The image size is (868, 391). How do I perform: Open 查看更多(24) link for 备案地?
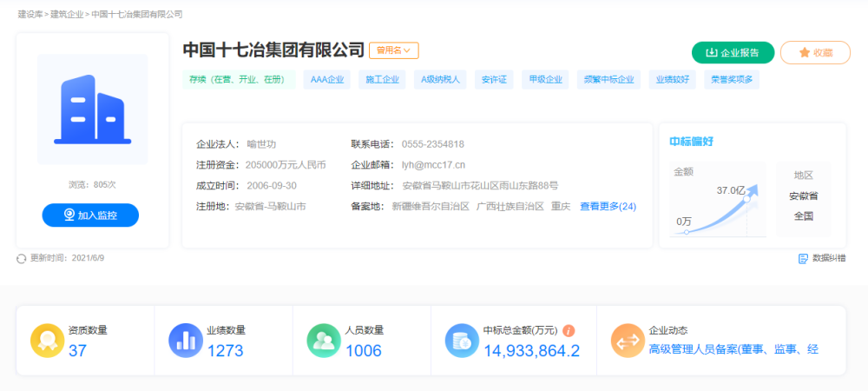tap(608, 207)
